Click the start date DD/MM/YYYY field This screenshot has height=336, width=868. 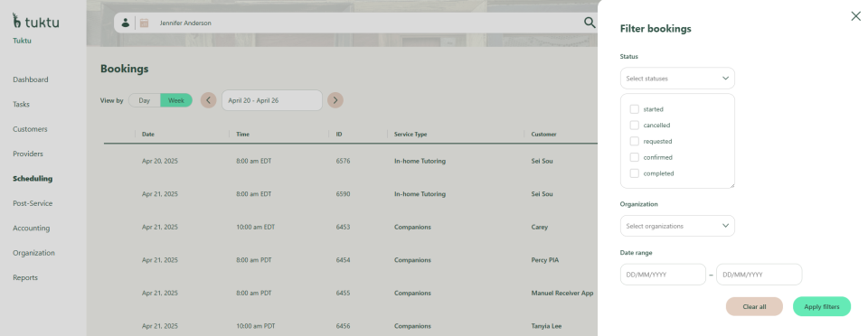663,275
